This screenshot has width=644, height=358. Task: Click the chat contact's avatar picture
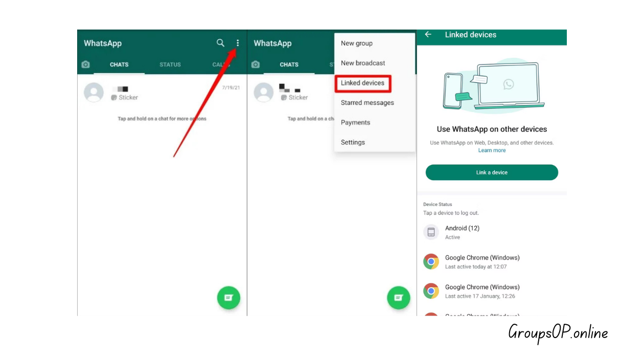click(x=94, y=93)
